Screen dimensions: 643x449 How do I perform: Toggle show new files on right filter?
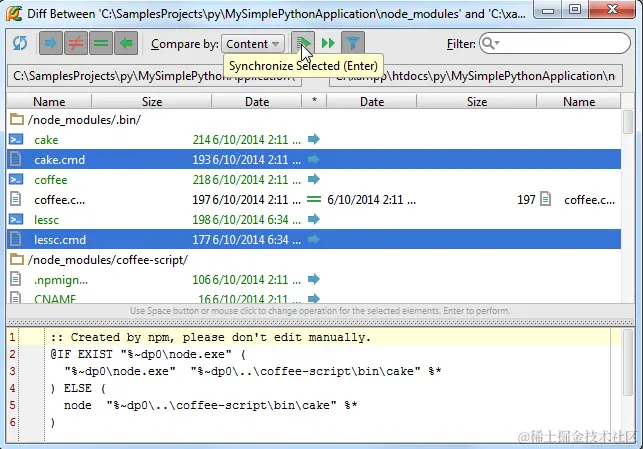tap(126, 43)
